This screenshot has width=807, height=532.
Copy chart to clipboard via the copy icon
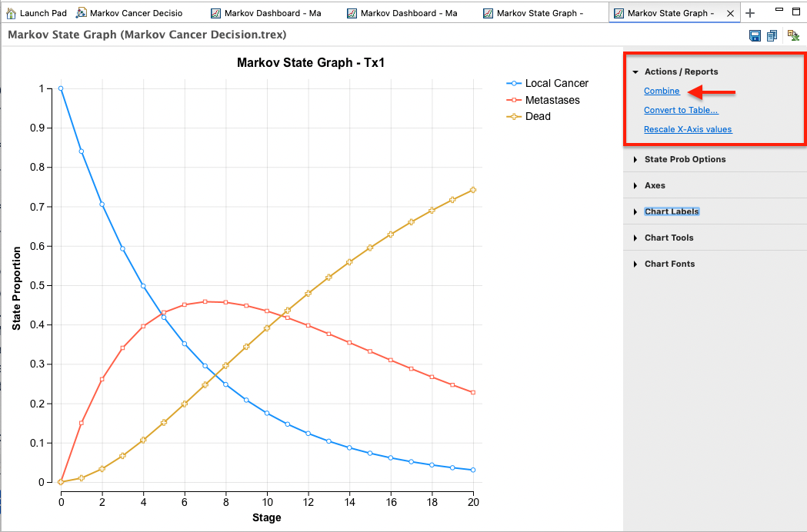[772, 35]
